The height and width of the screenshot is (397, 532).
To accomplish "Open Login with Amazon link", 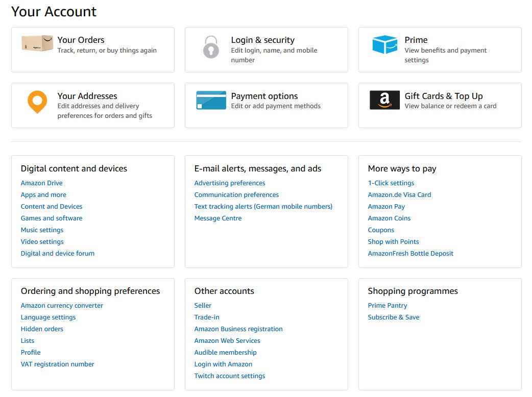I will pyautogui.click(x=223, y=364).
